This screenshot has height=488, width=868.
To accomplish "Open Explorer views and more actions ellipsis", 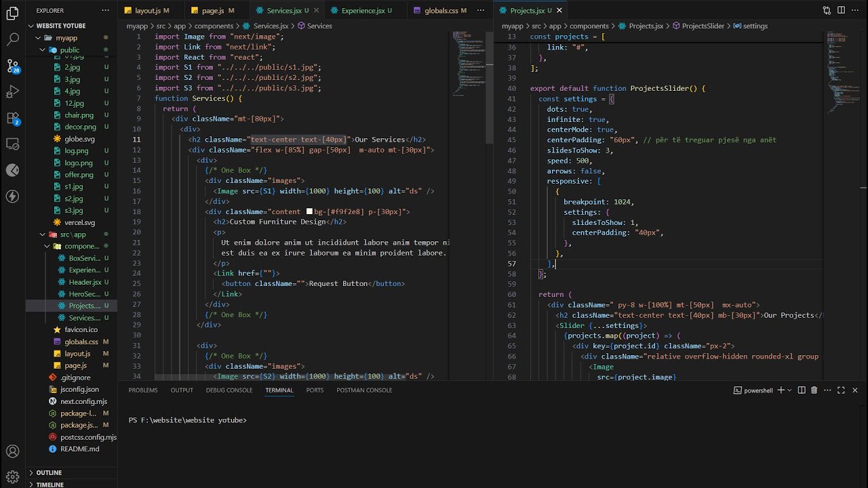I will coord(105,11).
